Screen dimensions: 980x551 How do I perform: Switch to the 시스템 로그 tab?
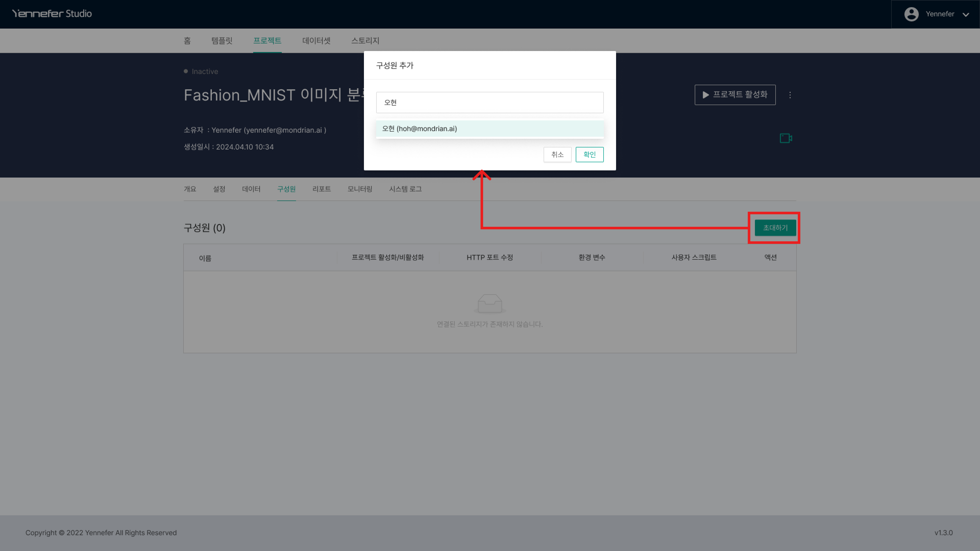pos(405,189)
